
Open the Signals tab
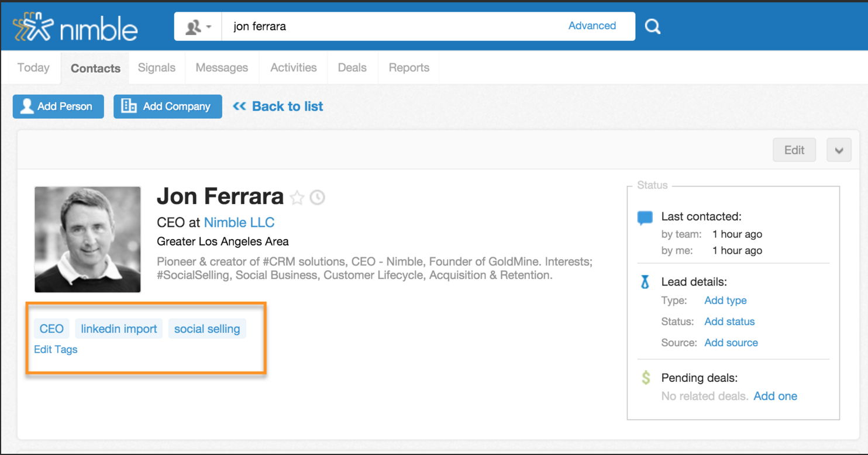pyautogui.click(x=157, y=68)
